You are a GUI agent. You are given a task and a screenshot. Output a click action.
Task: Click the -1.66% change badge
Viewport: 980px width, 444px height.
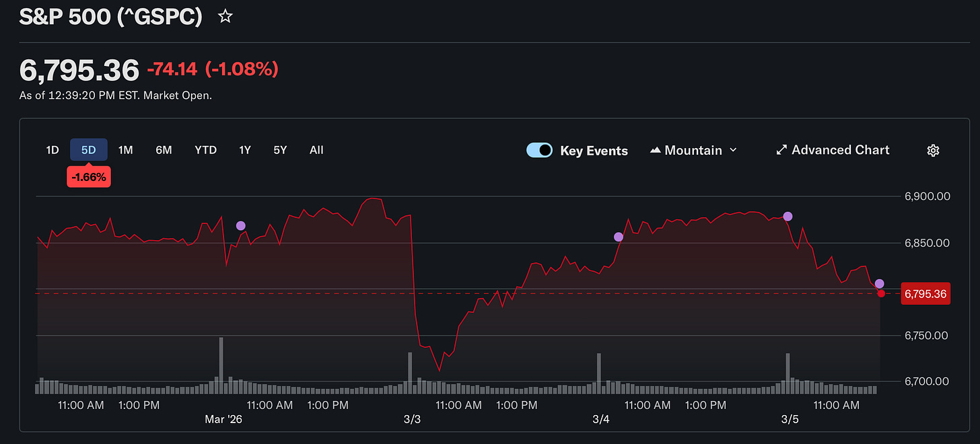tap(89, 178)
